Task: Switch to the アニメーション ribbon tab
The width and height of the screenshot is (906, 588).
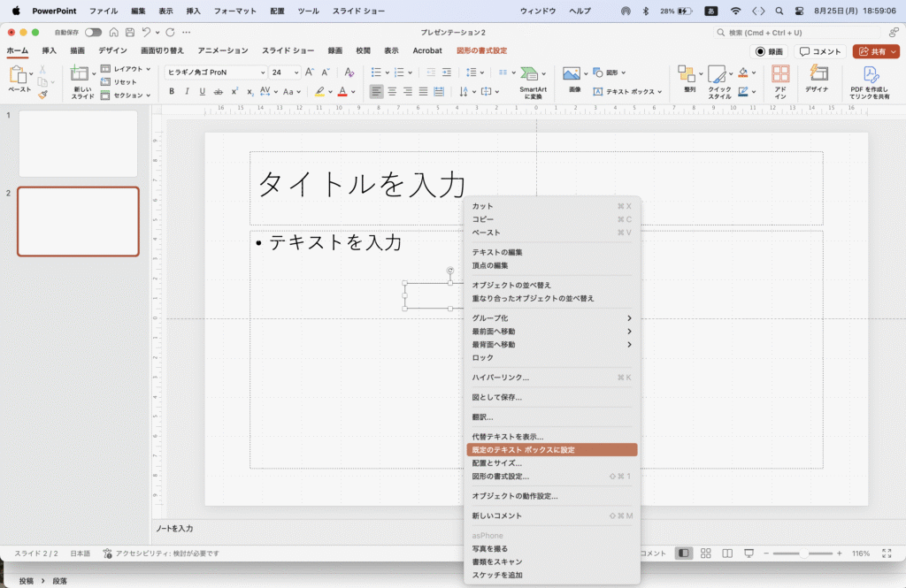Action: (x=223, y=50)
